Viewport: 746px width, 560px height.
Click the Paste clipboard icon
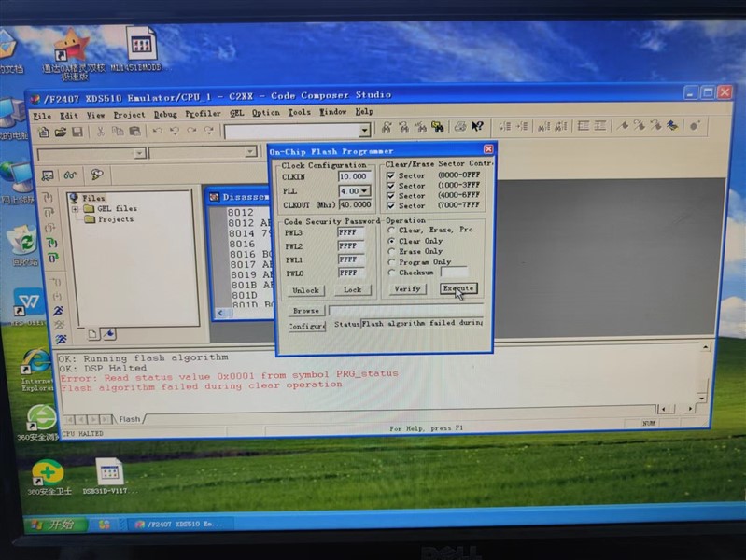coord(135,131)
